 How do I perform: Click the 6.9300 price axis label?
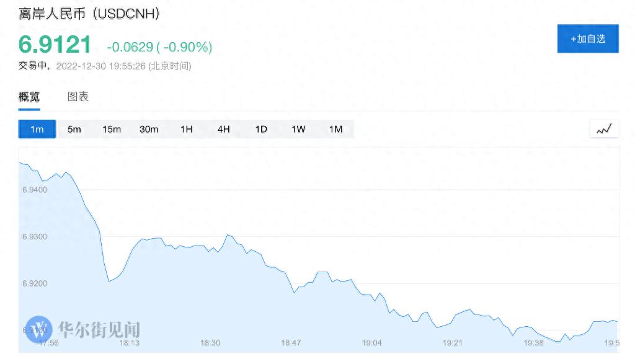[x=35, y=237]
